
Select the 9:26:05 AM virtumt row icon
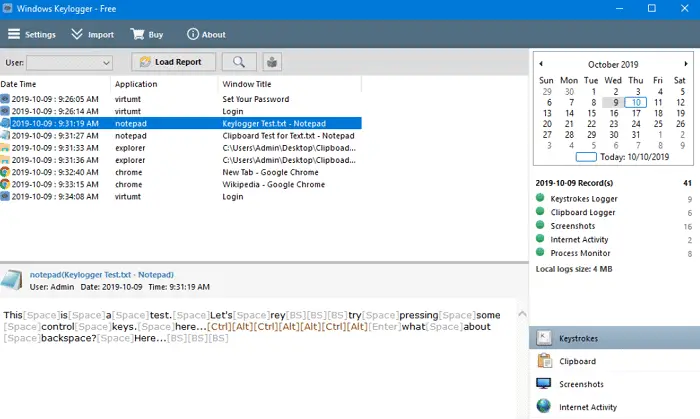click(5, 99)
